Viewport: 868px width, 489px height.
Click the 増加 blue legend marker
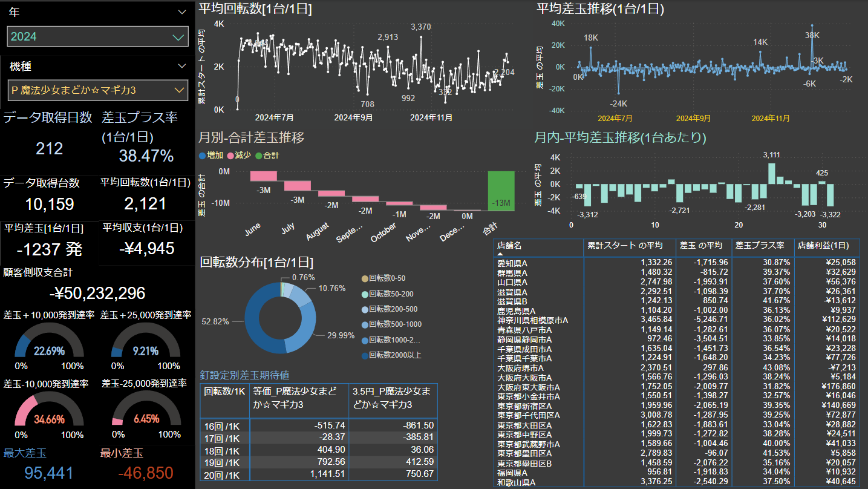(x=203, y=156)
